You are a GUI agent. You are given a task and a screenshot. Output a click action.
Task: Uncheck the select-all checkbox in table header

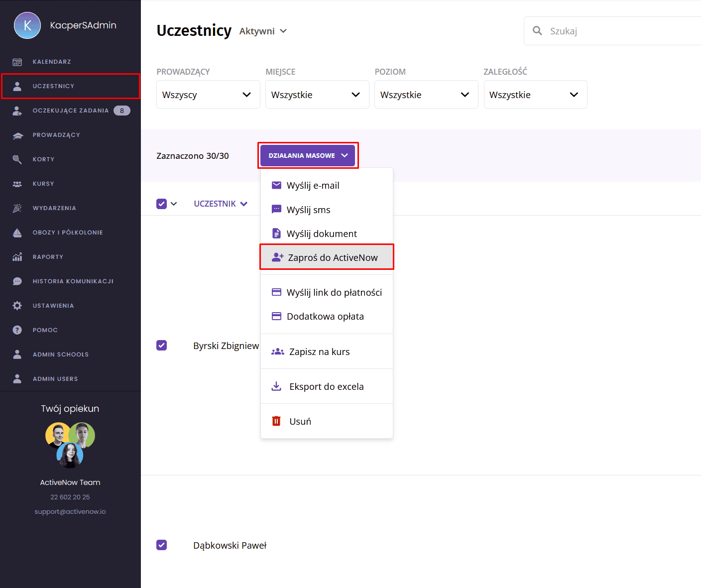(x=161, y=204)
